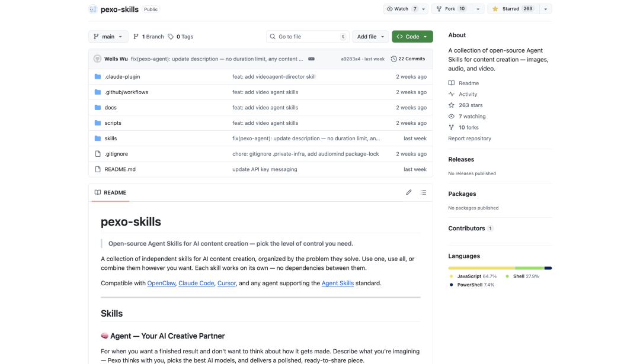Open the green Code dropdown

[412, 37]
